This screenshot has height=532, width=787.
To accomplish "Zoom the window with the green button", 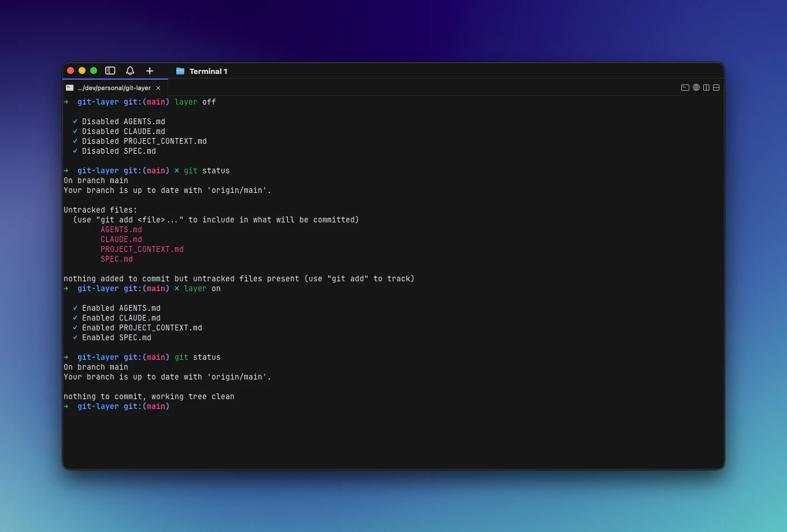I will pyautogui.click(x=94, y=70).
